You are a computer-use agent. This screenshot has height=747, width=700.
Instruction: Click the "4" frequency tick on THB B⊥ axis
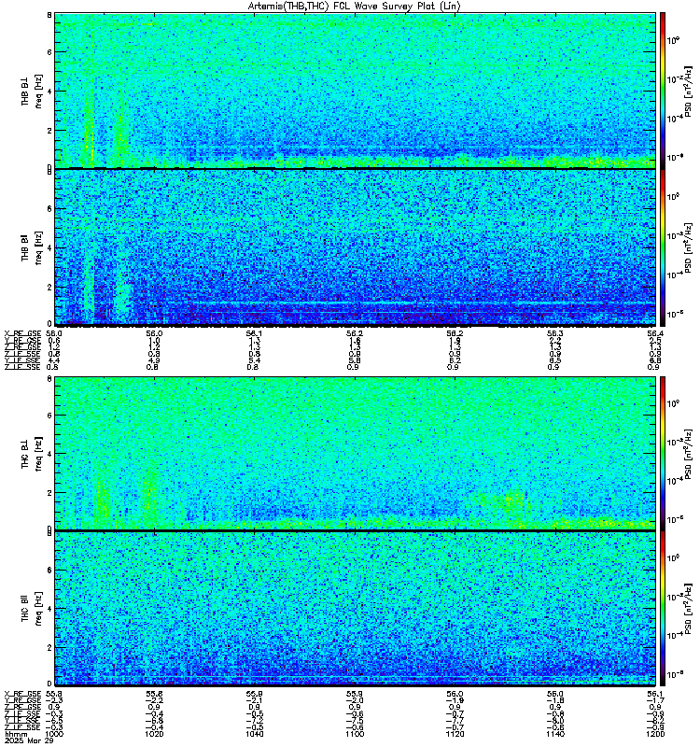(x=49, y=91)
